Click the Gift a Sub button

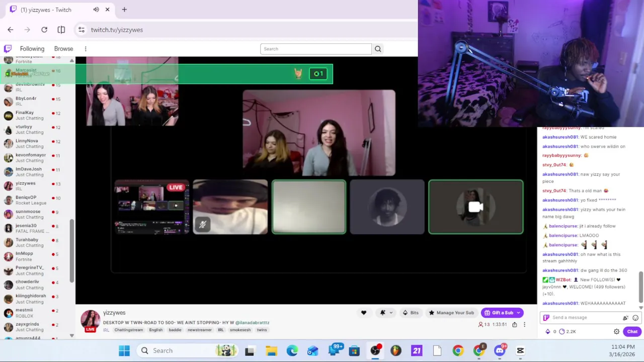coord(502,313)
